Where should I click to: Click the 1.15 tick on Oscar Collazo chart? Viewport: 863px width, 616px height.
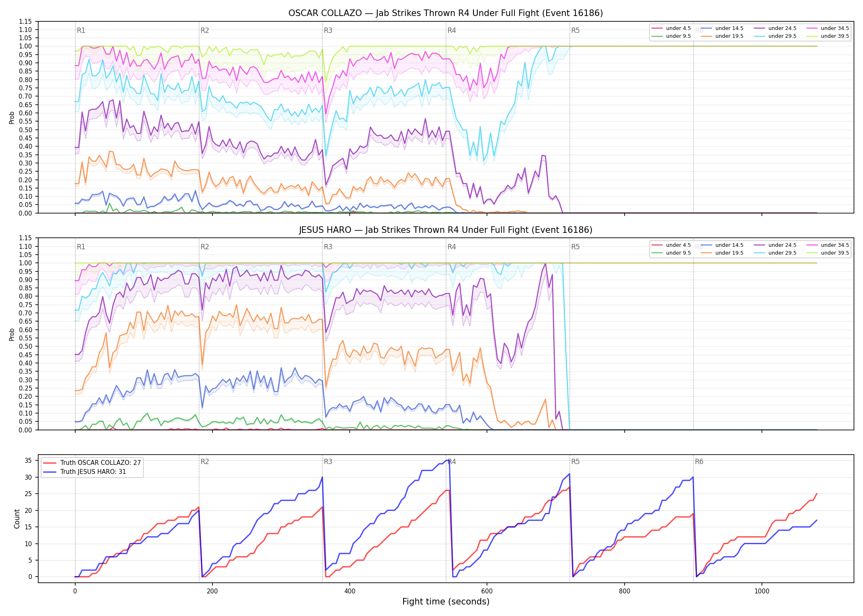[x=25, y=22]
